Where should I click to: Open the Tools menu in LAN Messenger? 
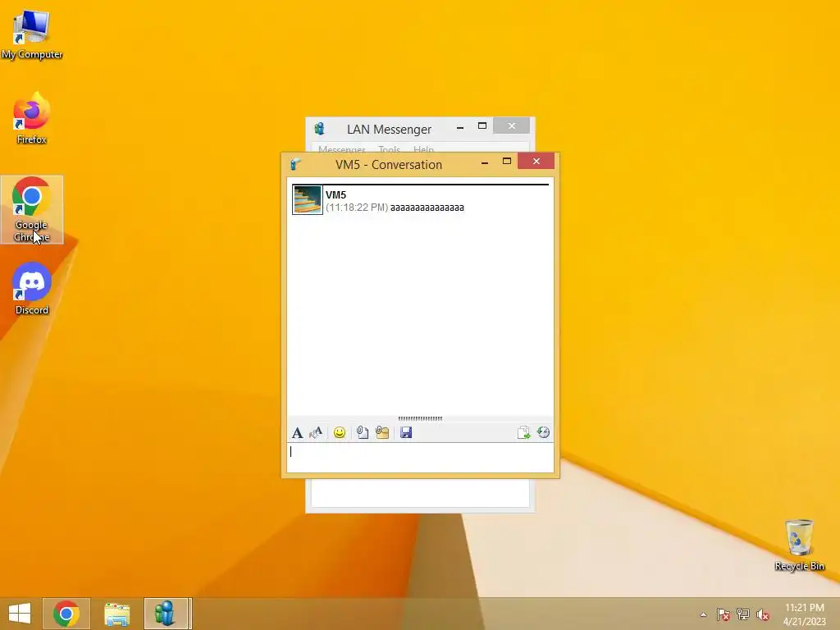[x=389, y=149]
